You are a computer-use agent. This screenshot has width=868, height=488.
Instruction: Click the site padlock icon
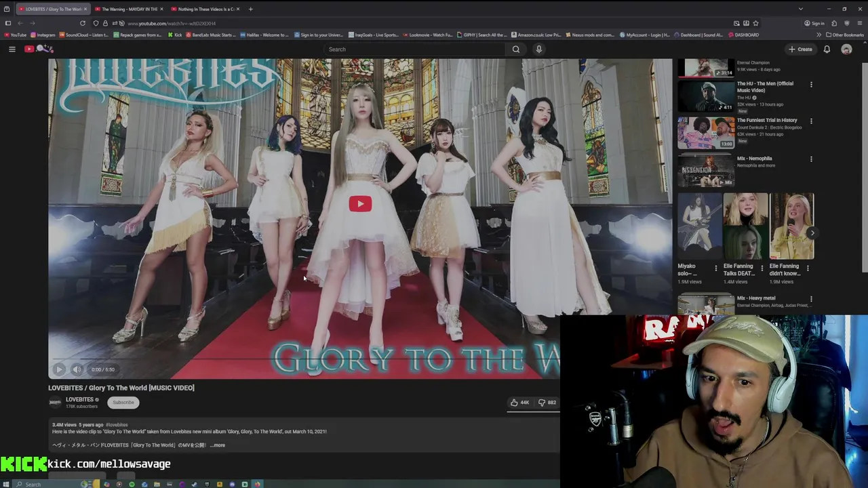point(105,23)
